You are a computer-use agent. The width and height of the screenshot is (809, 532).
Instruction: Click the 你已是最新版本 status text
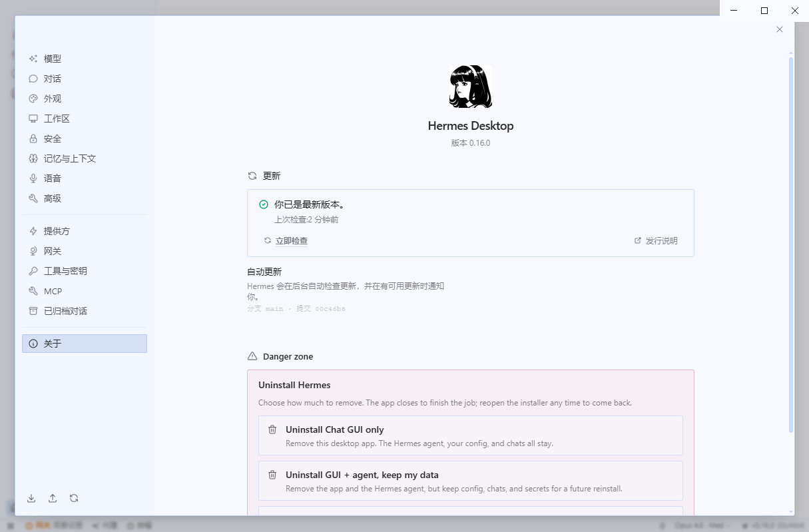(310, 204)
